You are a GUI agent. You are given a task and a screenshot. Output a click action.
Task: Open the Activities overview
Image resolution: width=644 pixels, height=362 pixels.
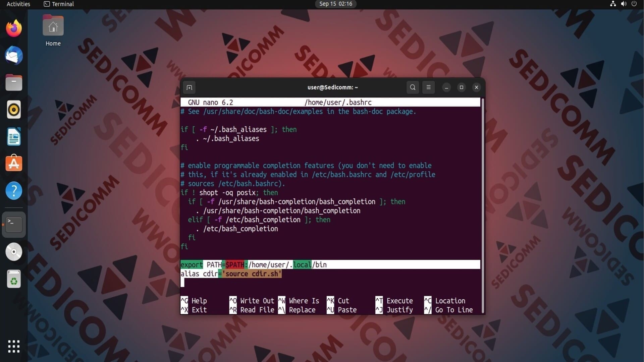pyautogui.click(x=18, y=4)
